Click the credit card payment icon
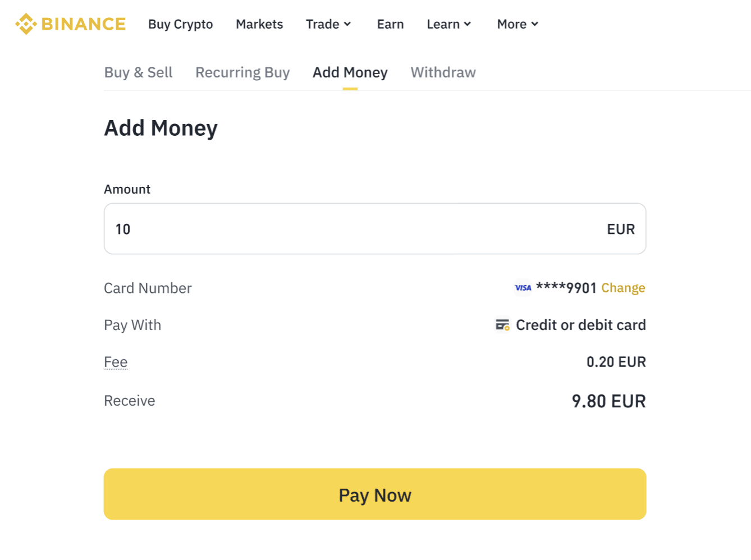The height and width of the screenshot is (560, 751). (502, 325)
